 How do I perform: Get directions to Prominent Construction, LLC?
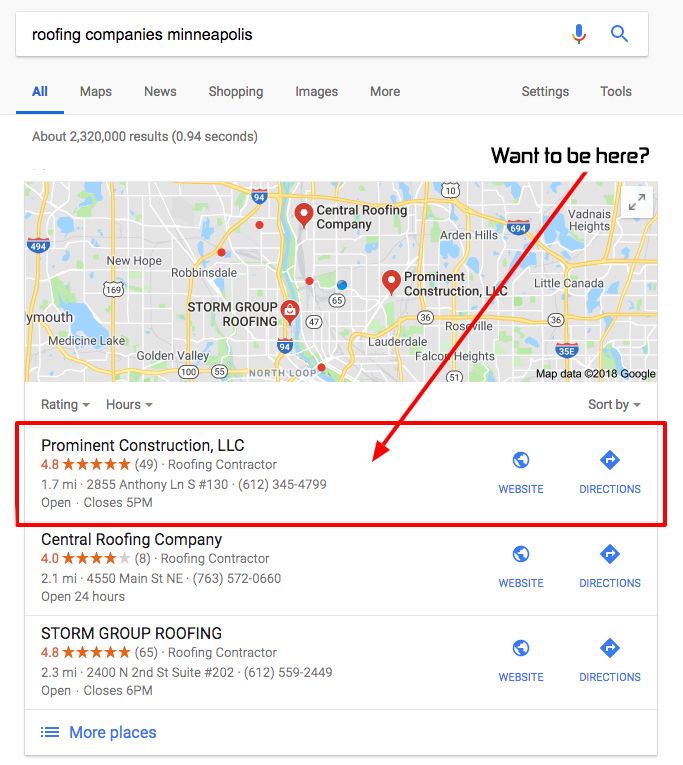click(x=610, y=460)
